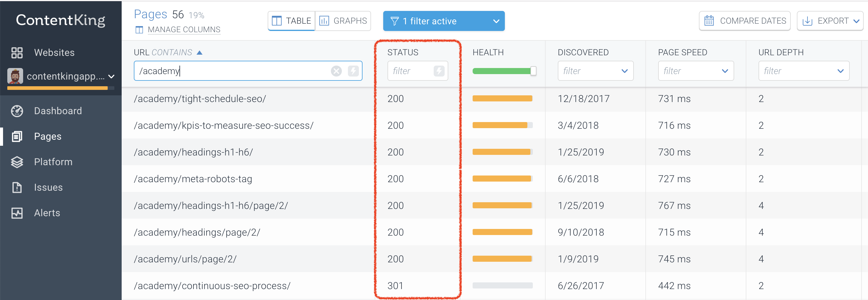Go to Dashboard in sidebar
Viewport: 868px width, 300px height.
coord(58,111)
